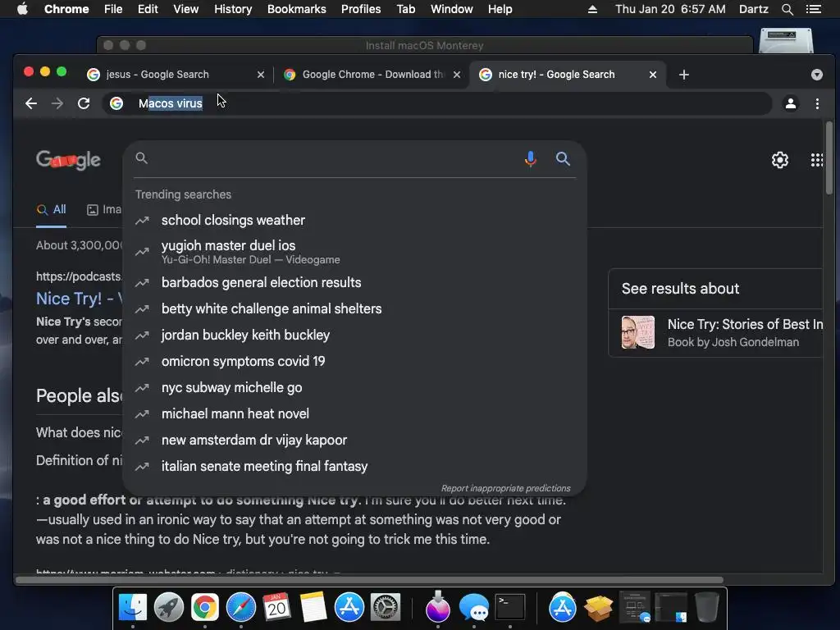The image size is (840, 630).
Task: Choose suggestion michael mann heat novel
Action: coord(354,413)
